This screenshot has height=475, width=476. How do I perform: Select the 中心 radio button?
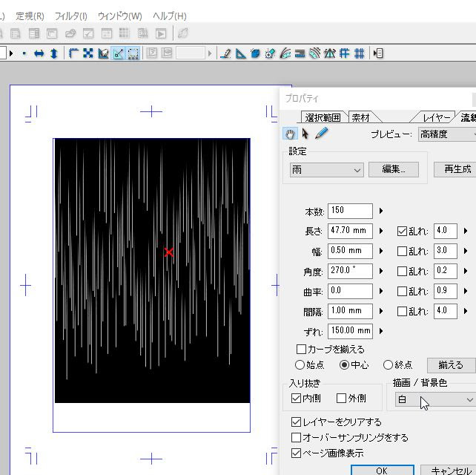pyautogui.click(x=344, y=364)
